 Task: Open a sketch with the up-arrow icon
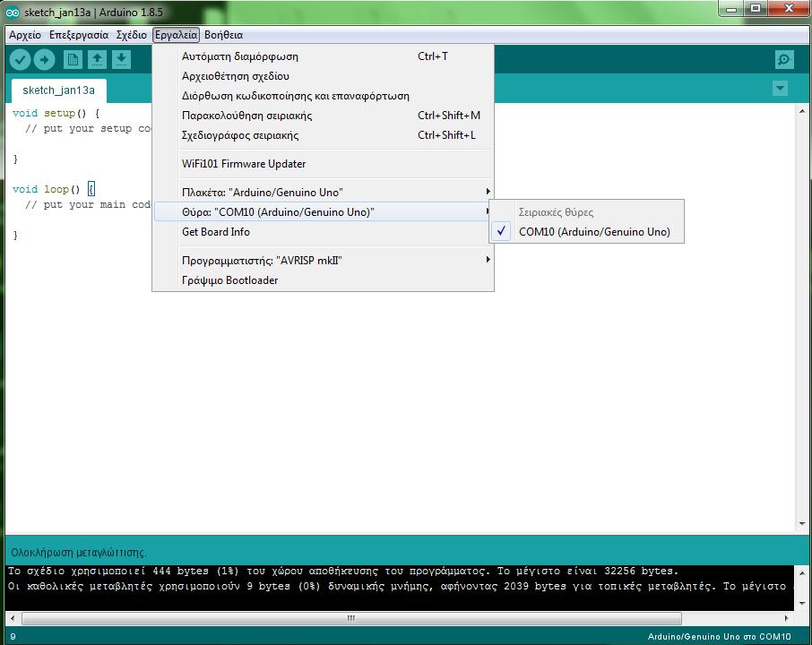click(x=98, y=60)
